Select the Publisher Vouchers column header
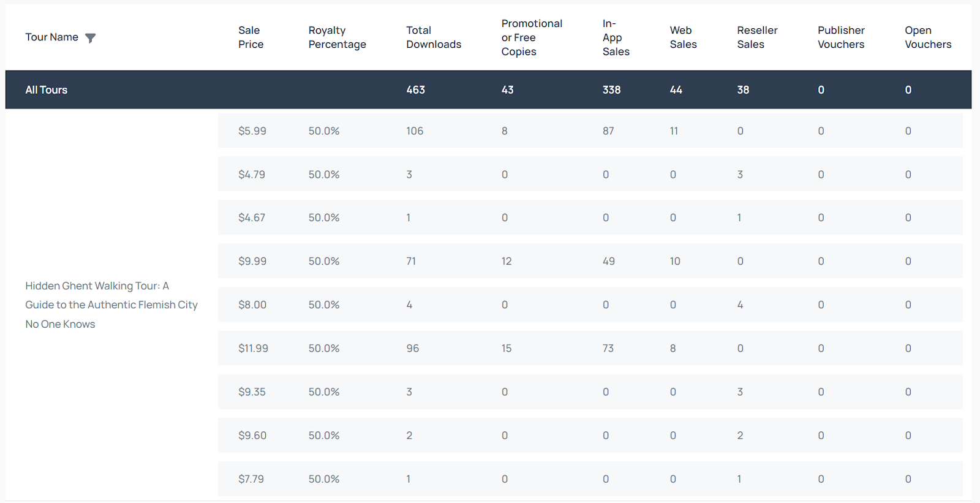 coord(841,37)
